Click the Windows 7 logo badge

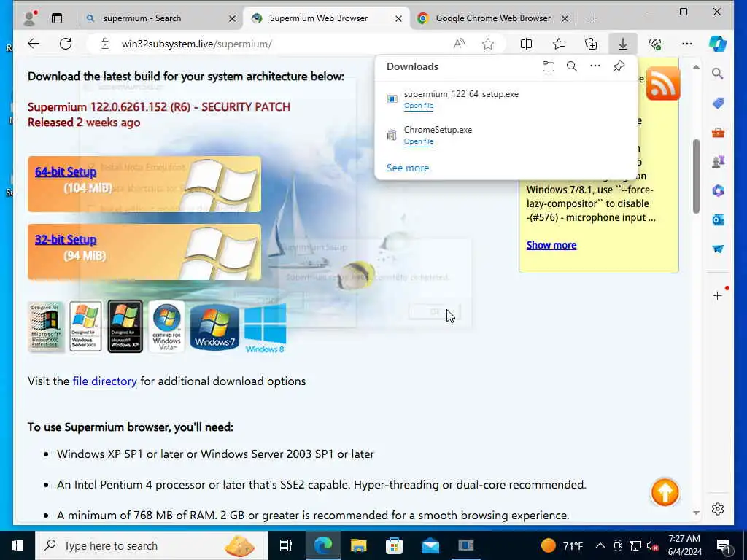214,327
